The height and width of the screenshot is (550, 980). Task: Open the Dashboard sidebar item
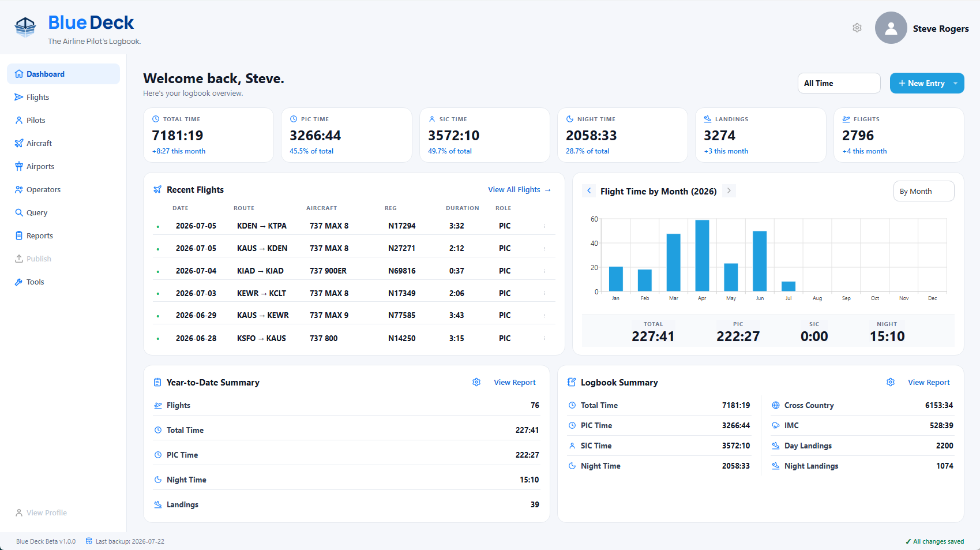(x=63, y=74)
